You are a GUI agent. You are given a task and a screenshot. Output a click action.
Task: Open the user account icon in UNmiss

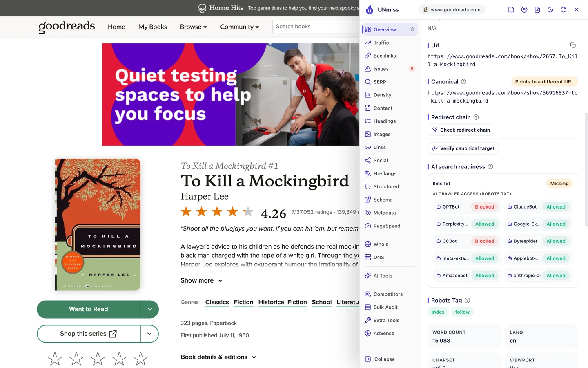pos(524,10)
